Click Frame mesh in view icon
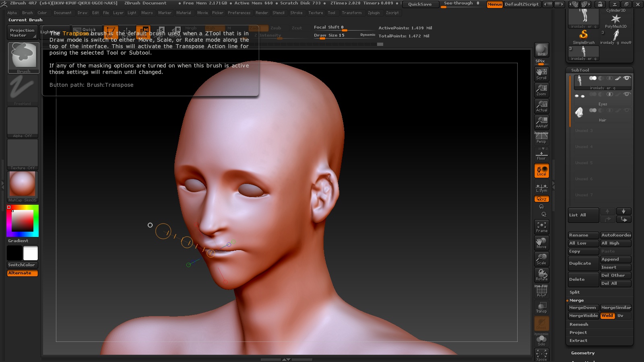 [x=541, y=227]
